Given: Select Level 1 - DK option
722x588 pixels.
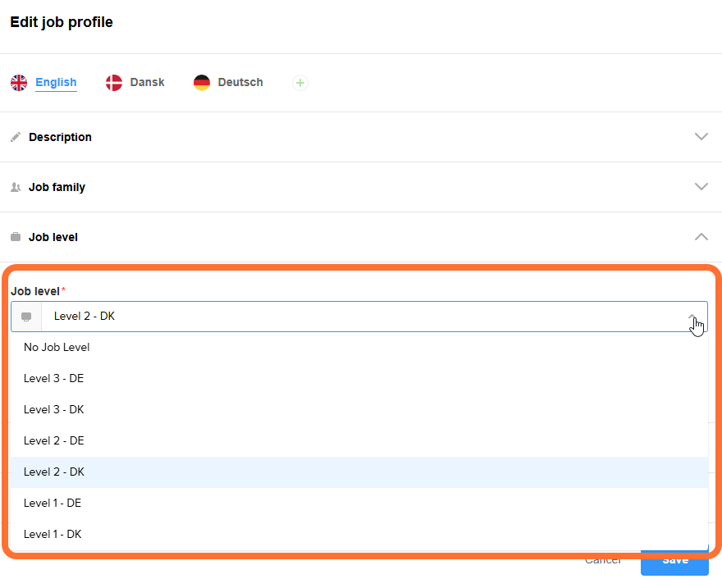Looking at the screenshot, I should click(x=359, y=535).
